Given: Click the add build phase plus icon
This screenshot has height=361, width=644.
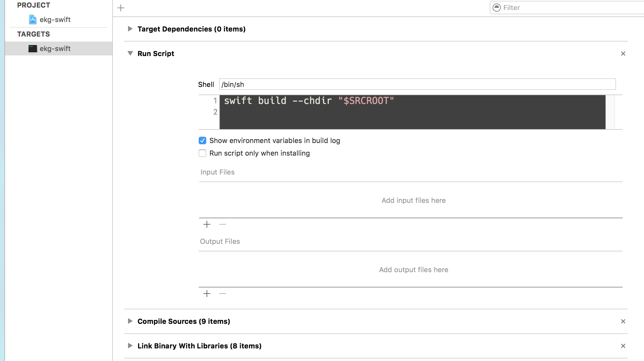Looking at the screenshot, I should pos(121,8).
